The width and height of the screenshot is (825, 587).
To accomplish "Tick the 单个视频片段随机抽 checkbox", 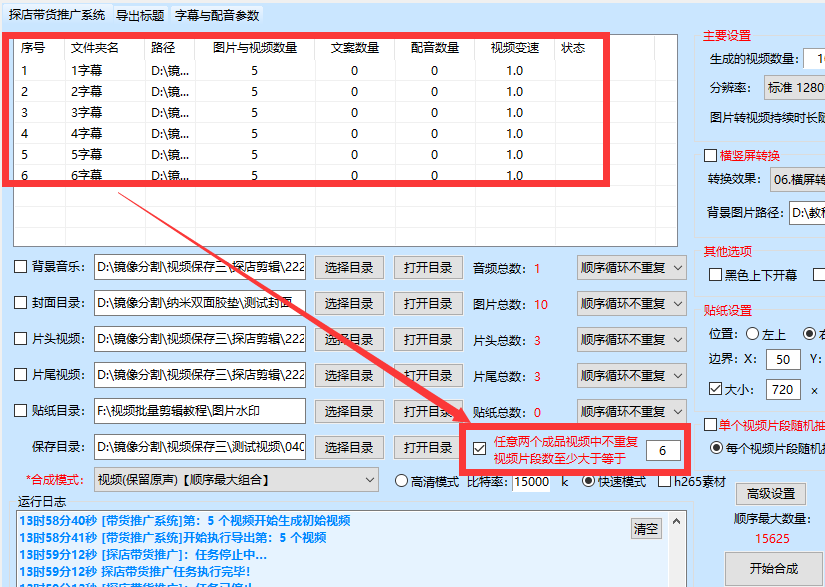I will tap(710, 424).
